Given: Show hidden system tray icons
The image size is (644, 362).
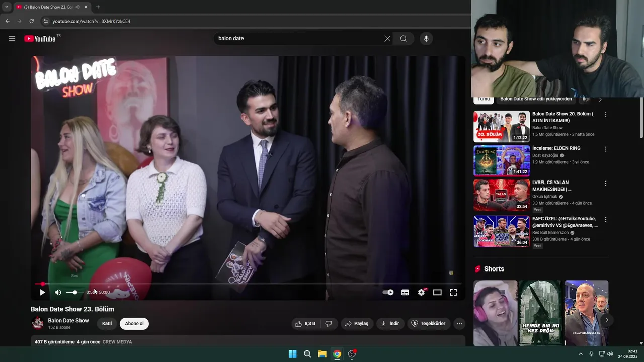Looking at the screenshot, I should (x=580, y=354).
